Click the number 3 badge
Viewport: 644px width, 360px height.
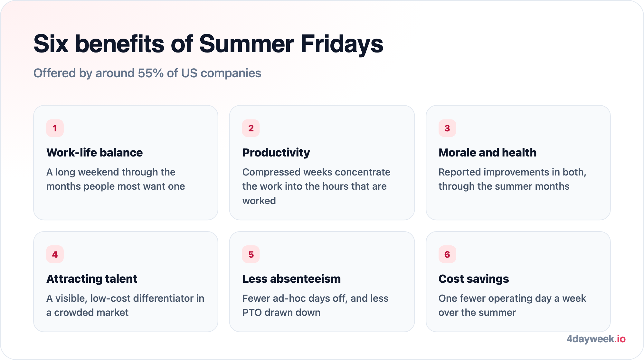point(447,128)
